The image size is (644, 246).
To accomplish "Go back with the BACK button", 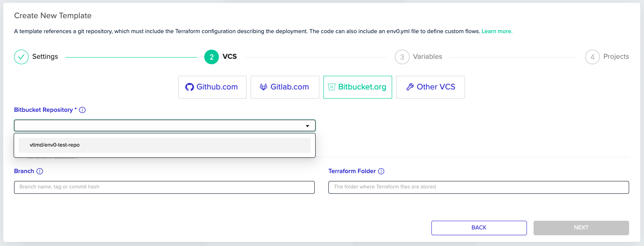I will point(479,228).
